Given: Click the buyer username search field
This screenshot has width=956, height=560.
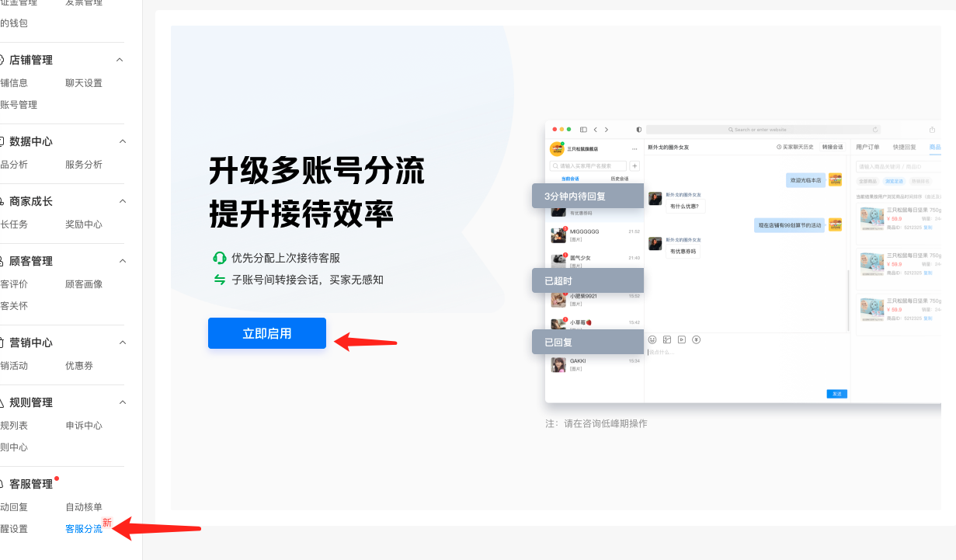Looking at the screenshot, I should click(x=588, y=165).
